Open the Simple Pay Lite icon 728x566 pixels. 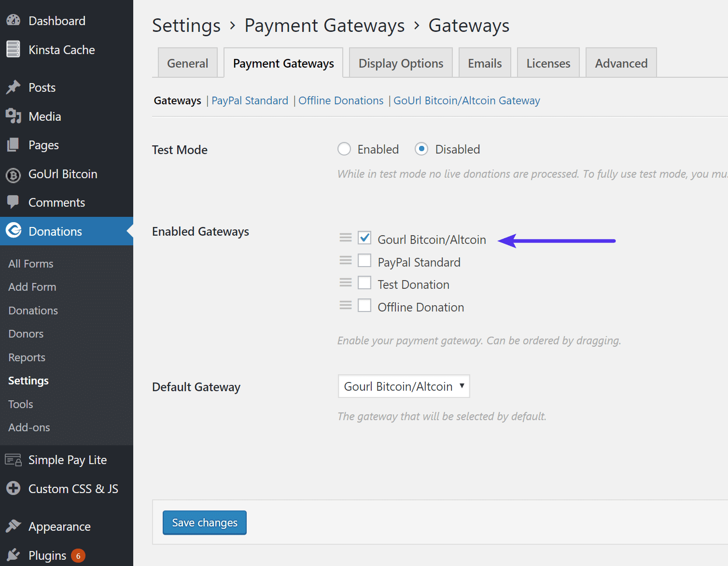coord(13,460)
